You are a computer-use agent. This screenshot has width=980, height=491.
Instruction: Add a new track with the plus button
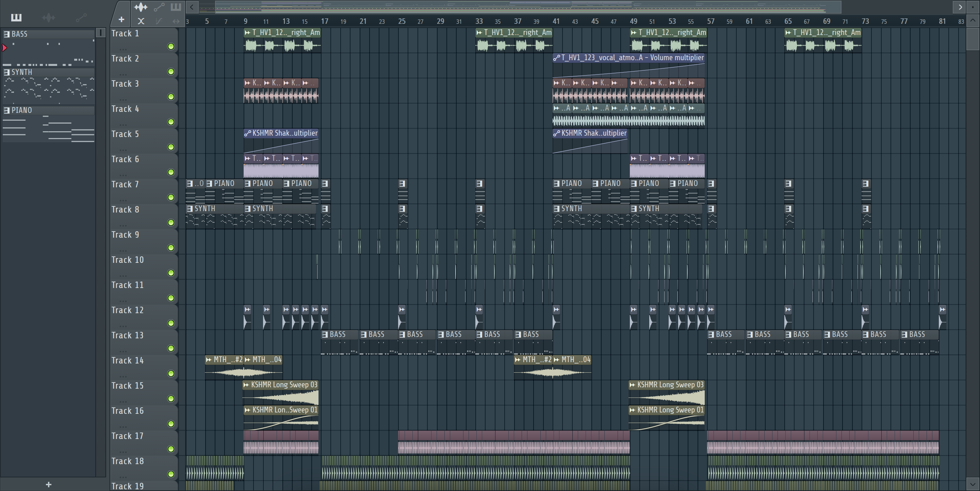click(x=121, y=19)
